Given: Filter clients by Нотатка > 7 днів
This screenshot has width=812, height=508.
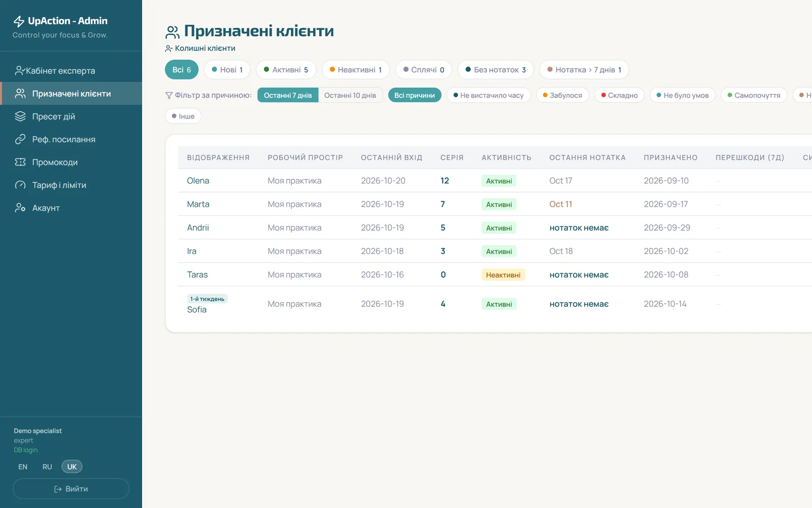Looking at the screenshot, I should pos(584,70).
